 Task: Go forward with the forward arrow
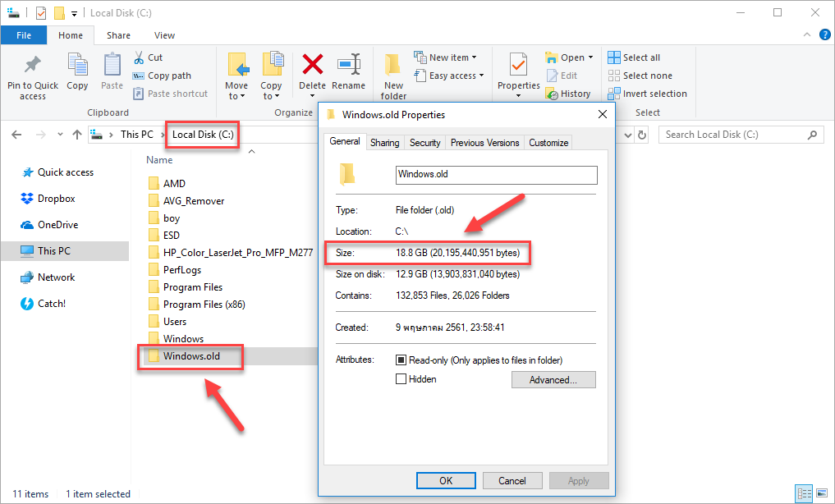(40, 135)
